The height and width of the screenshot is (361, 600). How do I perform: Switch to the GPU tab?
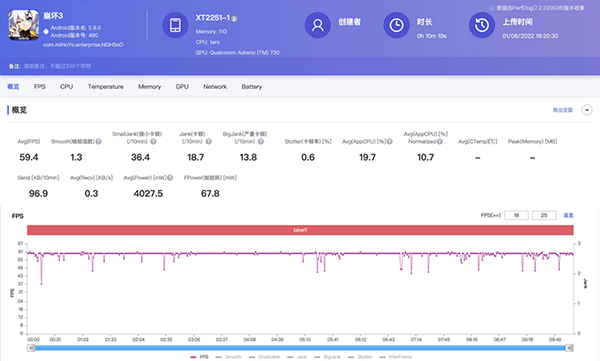pos(182,87)
